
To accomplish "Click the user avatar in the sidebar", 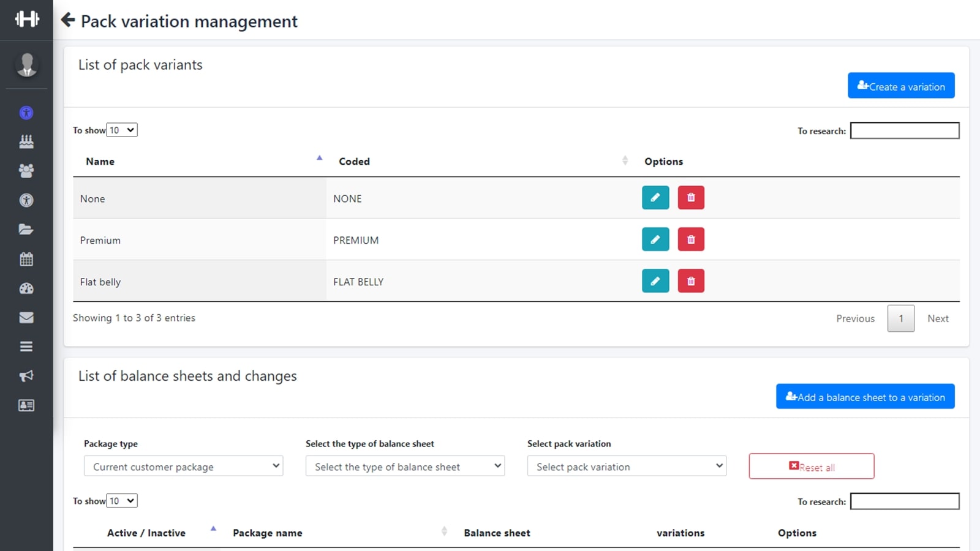I will [26, 64].
